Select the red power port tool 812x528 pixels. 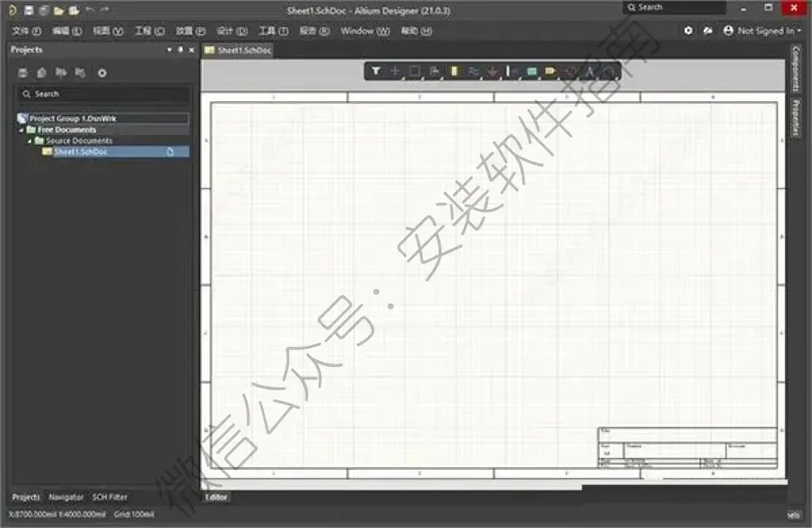493,71
